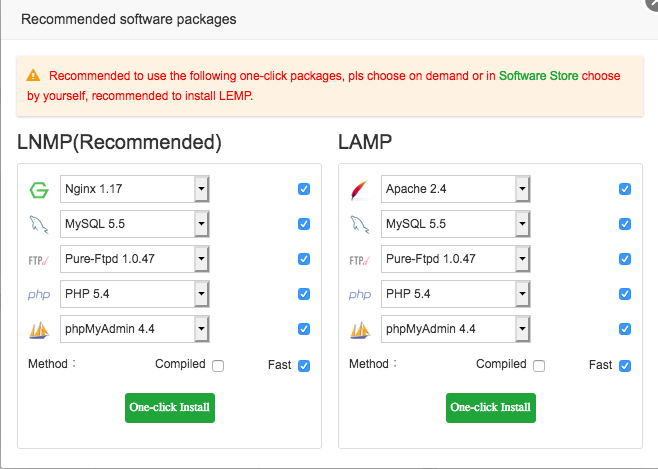Click One-click Install for LNMP
This screenshot has width=658, height=469.
click(170, 408)
